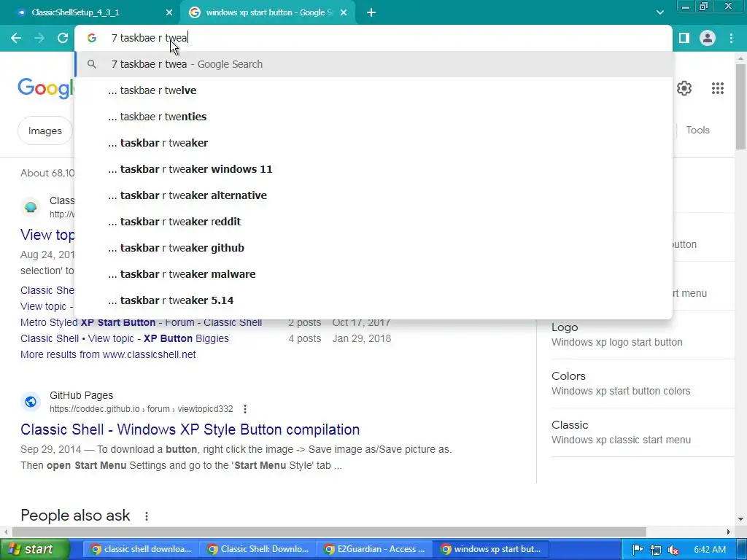Click the vertical scrollbar thumb

[x=740, y=107]
